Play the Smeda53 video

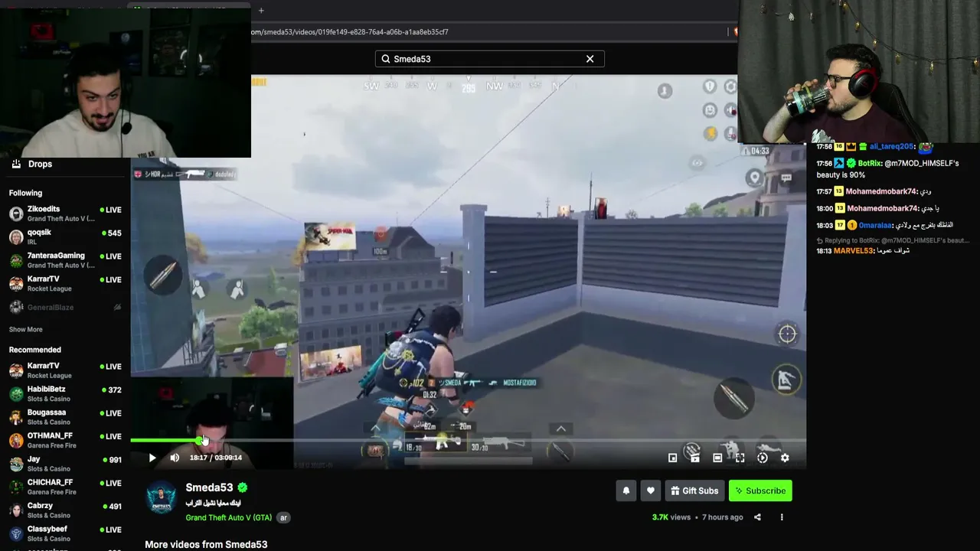point(152,458)
